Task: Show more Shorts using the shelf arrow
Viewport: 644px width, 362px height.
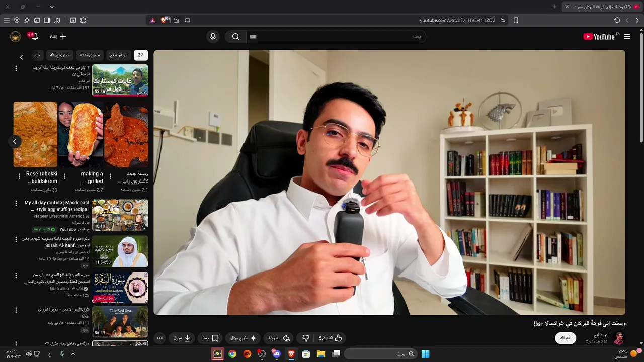Action: [x=15, y=142]
